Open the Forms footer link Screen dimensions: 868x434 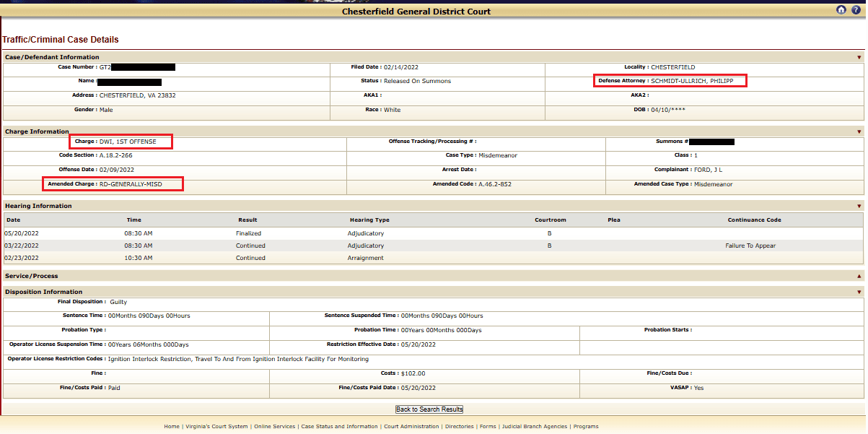488,427
